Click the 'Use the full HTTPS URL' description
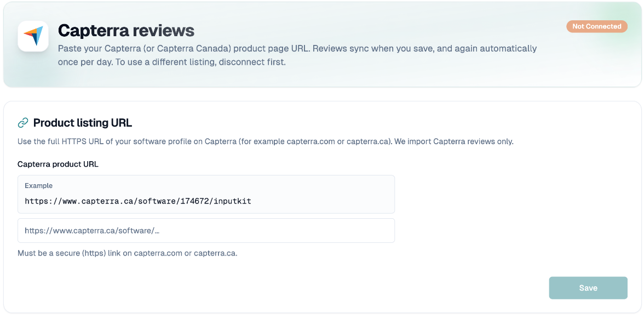Screen dimensions: 644x318 [x=265, y=141]
